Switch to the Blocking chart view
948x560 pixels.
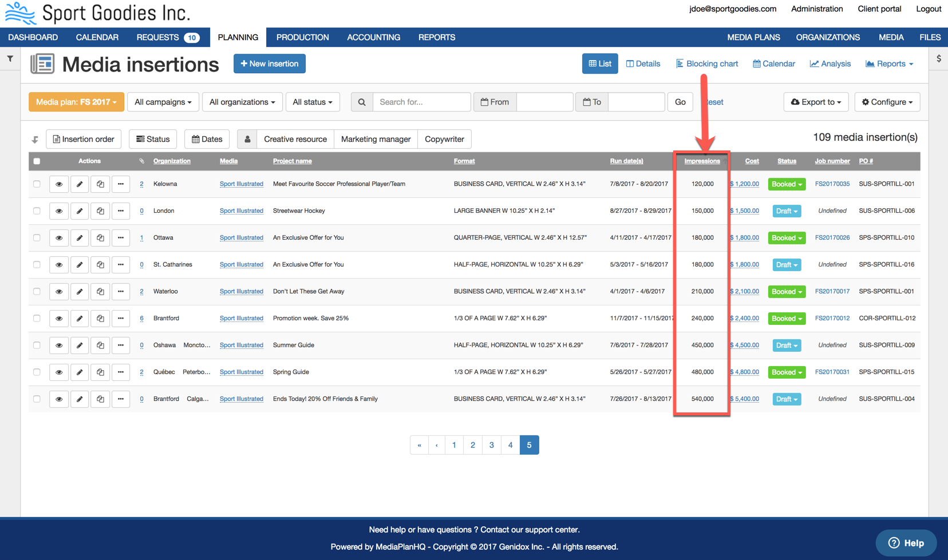(707, 63)
